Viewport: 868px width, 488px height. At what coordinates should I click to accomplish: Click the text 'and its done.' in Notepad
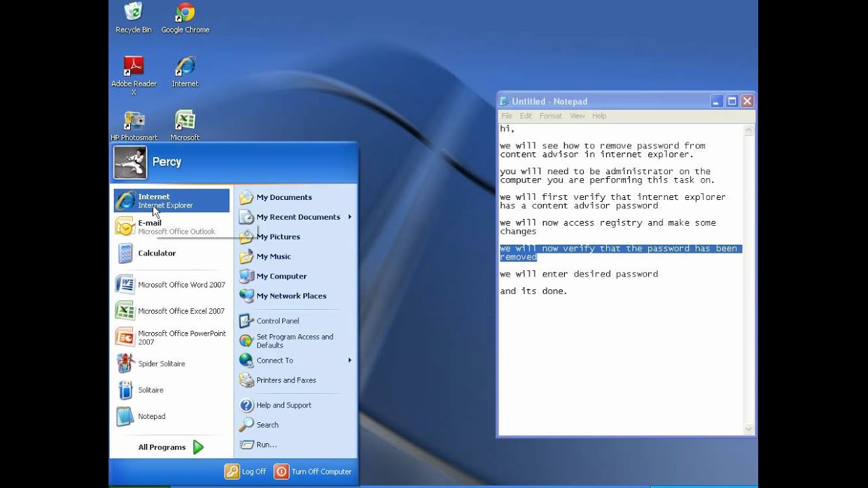(x=534, y=291)
